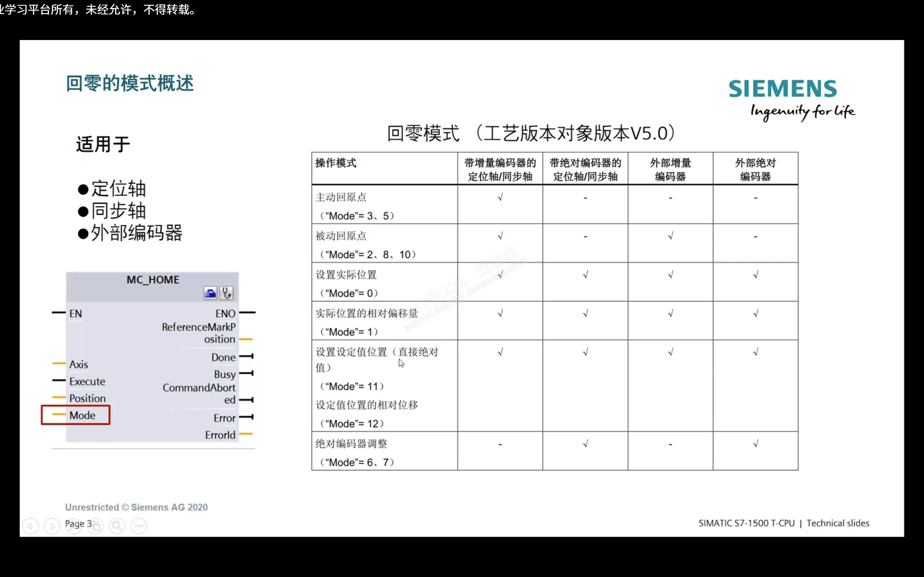Click the Axis input parameter
Viewport: 924px width, 577px height.
pyautogui.click(x=79, y=365)
